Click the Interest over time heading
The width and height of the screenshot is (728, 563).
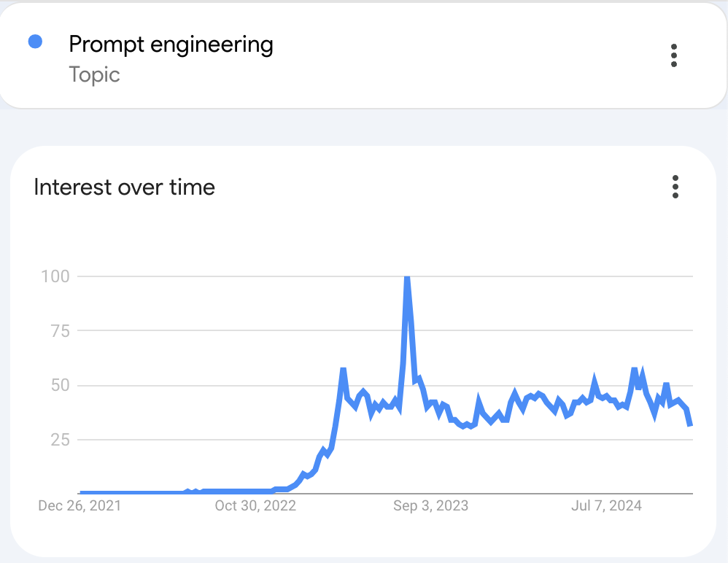(x=124, y=187)
